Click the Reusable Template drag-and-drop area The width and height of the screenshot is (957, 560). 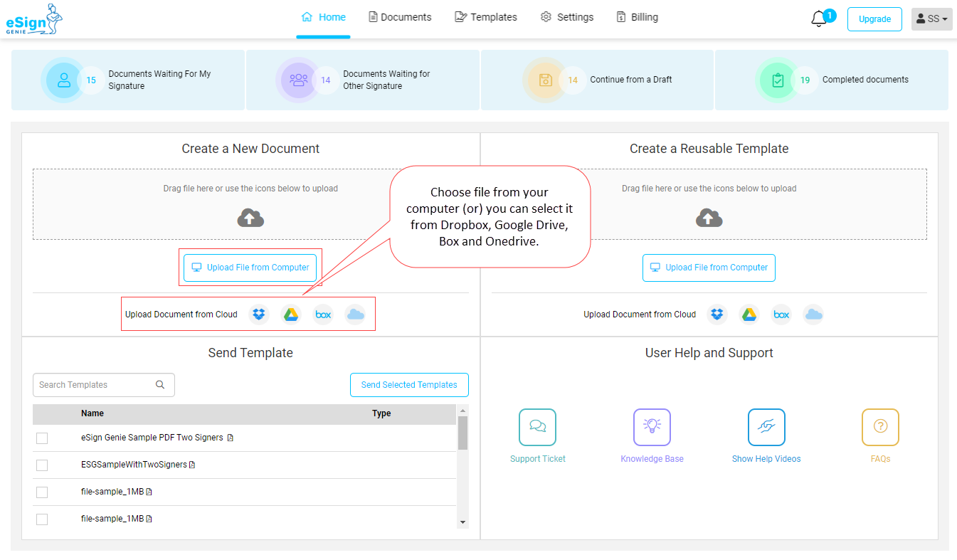tap(709, 204)
